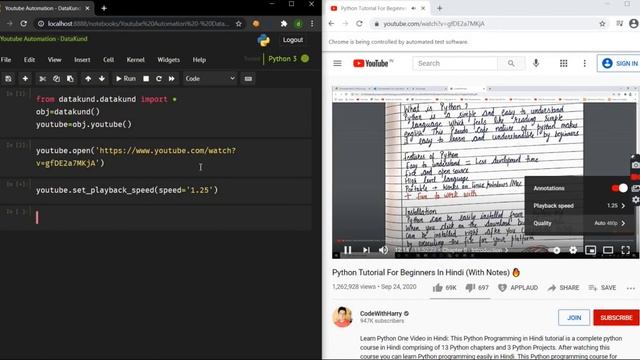This screenshot has width=640, height=360.
Task: Switch to theater mode
Action: pos(608,250)
